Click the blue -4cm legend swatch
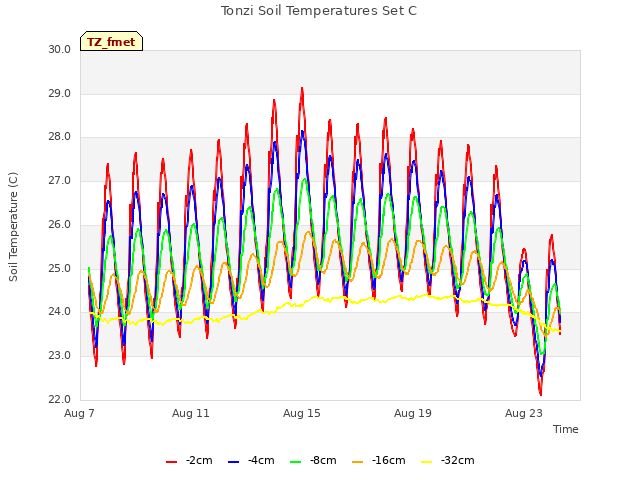 [x=233, y=462]
